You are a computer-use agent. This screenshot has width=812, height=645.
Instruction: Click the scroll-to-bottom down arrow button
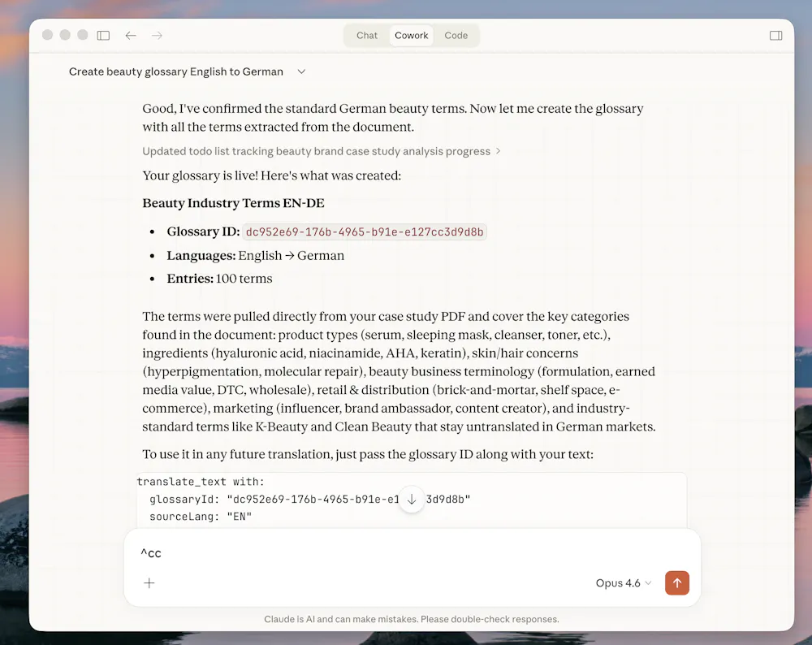[x=412, y=500]
